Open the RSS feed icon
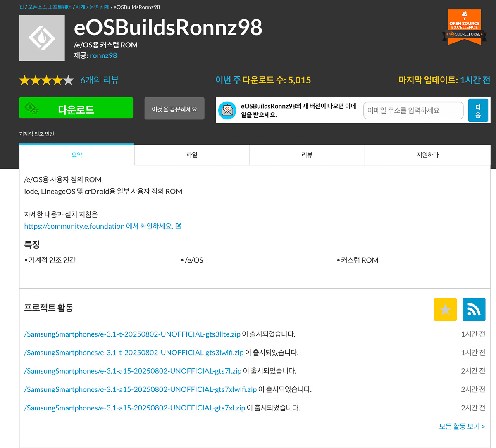Screen dimensions: 496x448 click(x=474, y=309)
